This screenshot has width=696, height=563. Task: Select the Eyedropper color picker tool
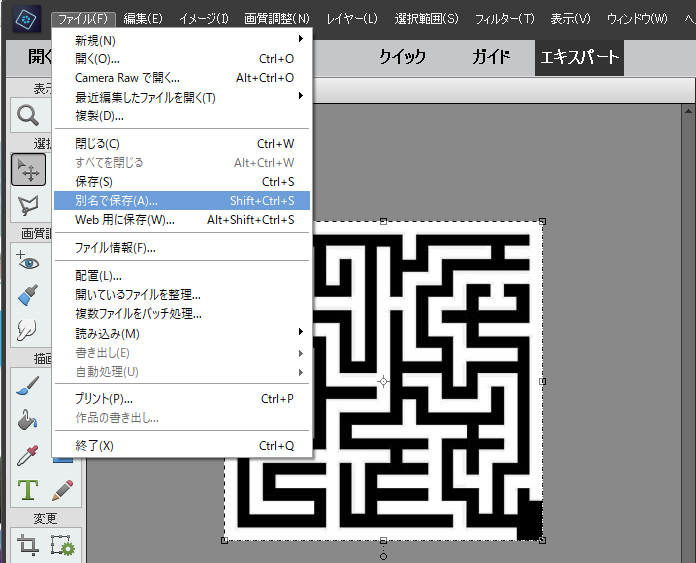(x=28, y=456)
